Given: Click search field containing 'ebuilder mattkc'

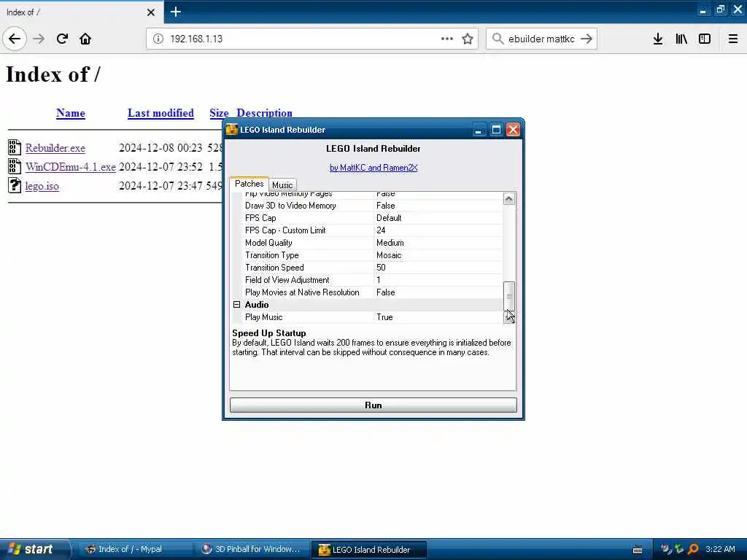Looking at the screenshot, I should pos(541,39).
